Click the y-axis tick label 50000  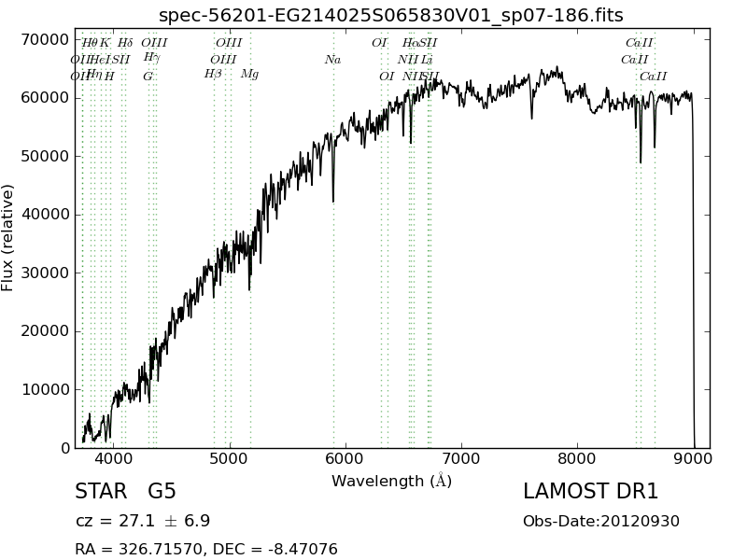(45, 156)
